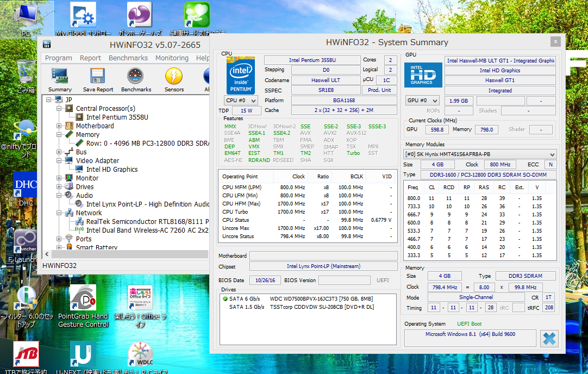Select the Intel HD Graphics tree item
This screenshot has height=374, width=588.
(x=112, y=170)
